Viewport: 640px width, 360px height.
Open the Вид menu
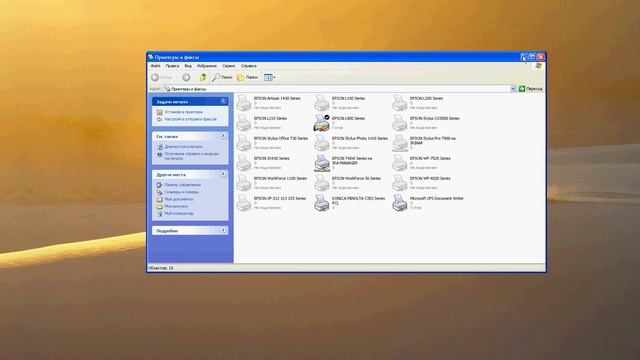tap(188, 66)
